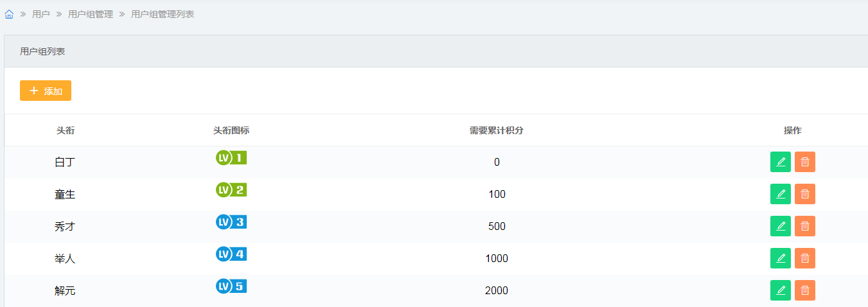Click the 头衔 column header
The image size is (868, 307).
pyautogui.click(x=66, y=130)
